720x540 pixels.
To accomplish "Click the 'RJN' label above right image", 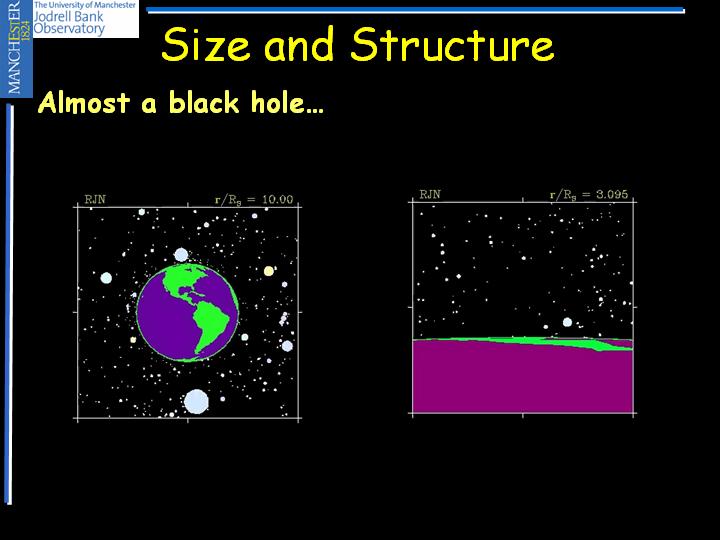I will tap(430, 194).
